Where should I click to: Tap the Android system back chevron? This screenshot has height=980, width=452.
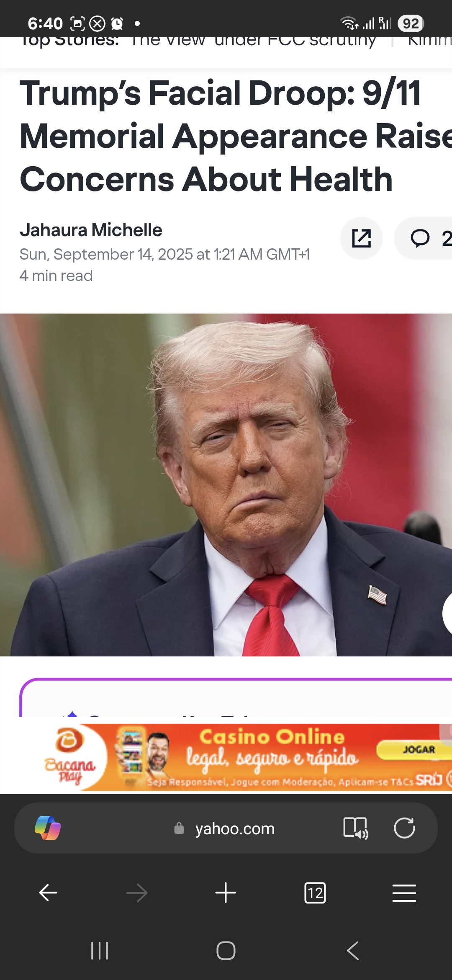[353, 950]
